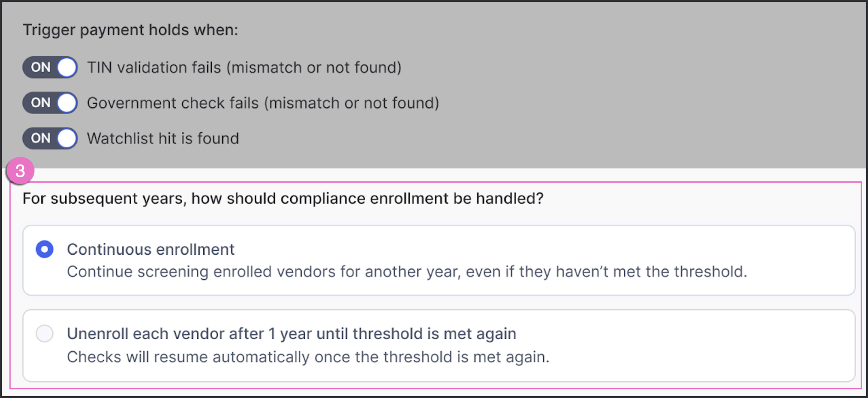
Task: Click the ON text in TIN validation toggle
Action: click(x=40, y=68)
